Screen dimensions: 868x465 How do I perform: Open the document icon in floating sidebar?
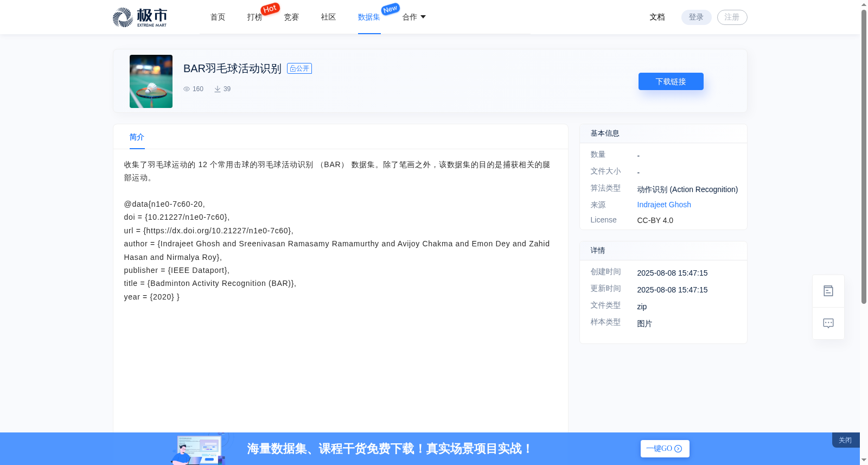[x=828, y=291]
